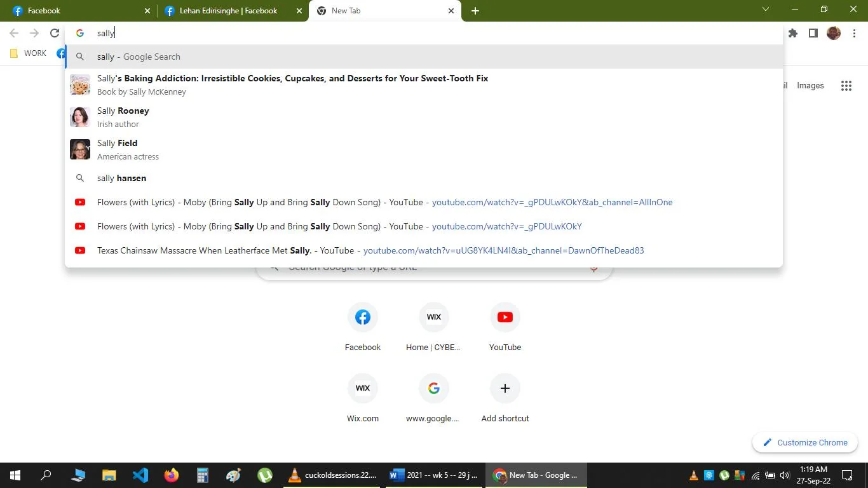Open the Extensions puzzle icon
868x488 pixels.
tap(793, 33)
